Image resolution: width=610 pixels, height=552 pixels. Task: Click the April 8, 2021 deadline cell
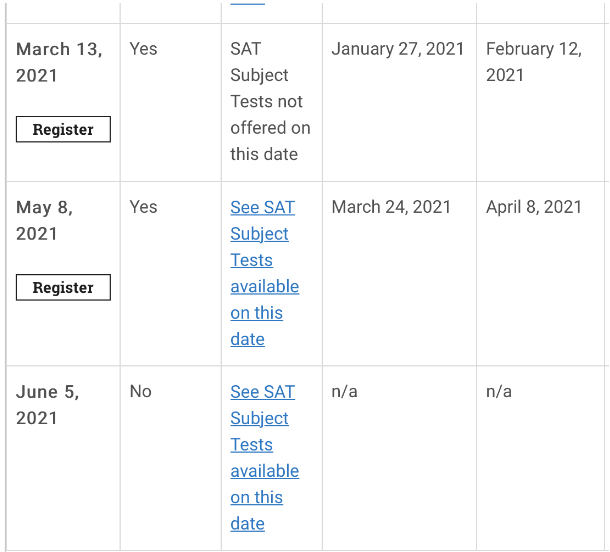pyautogui.click(x=534, y=207)
